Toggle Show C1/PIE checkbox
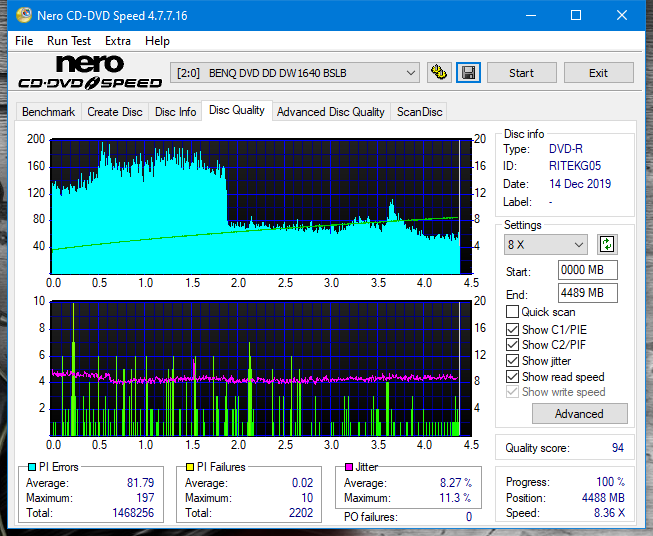The width and height of the screenshot is (653, 536). pos(512,329)
